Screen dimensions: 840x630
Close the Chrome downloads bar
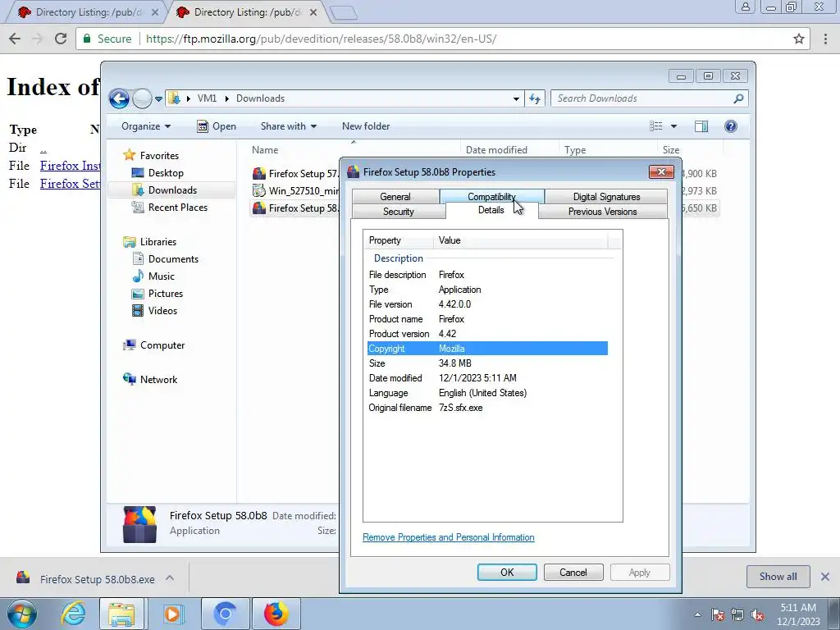coord(825,577)
